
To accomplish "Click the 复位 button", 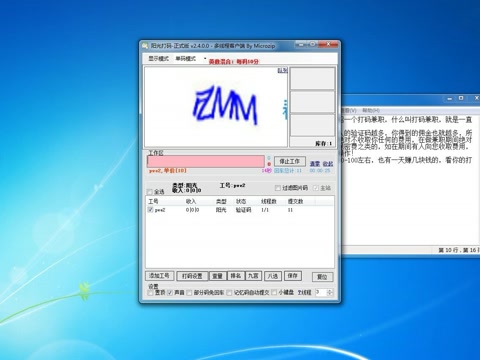I will tap(322, 277).
